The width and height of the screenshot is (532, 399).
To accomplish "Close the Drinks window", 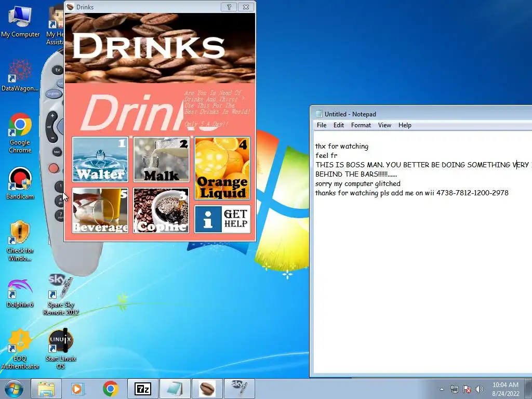I will point(246,7).
